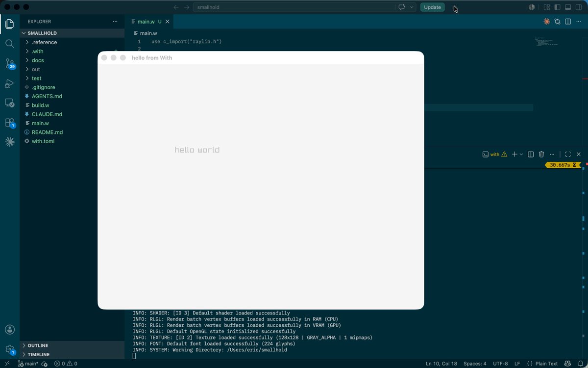Split the editor right
The height and width of the screenshot is (368, 588).
(568, 22)
